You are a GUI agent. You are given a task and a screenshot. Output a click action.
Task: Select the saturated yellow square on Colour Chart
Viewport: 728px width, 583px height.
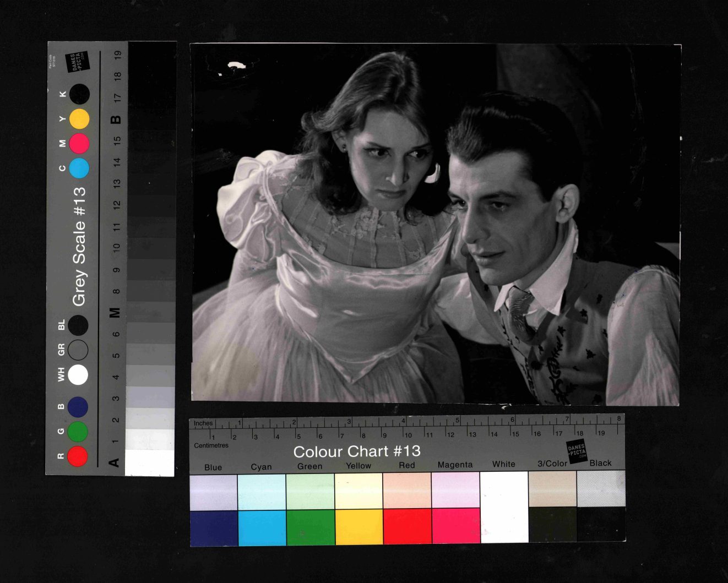[358, 527]
